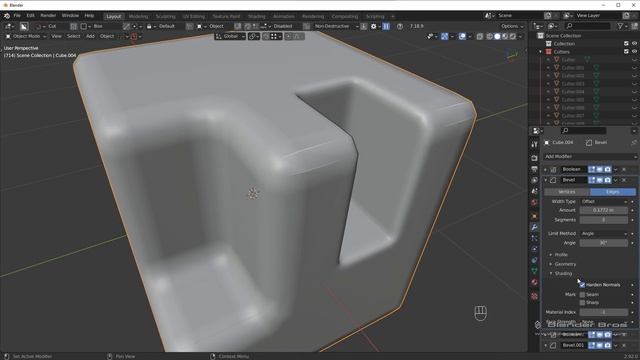Open the Modifiers wrench properties tab
The image size is (640, 360).
534,227
